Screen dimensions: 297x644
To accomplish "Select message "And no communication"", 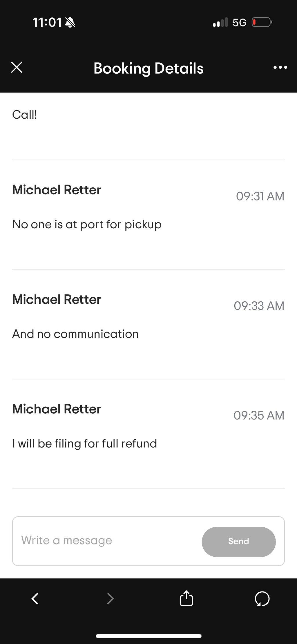I will tap(75, 334).
